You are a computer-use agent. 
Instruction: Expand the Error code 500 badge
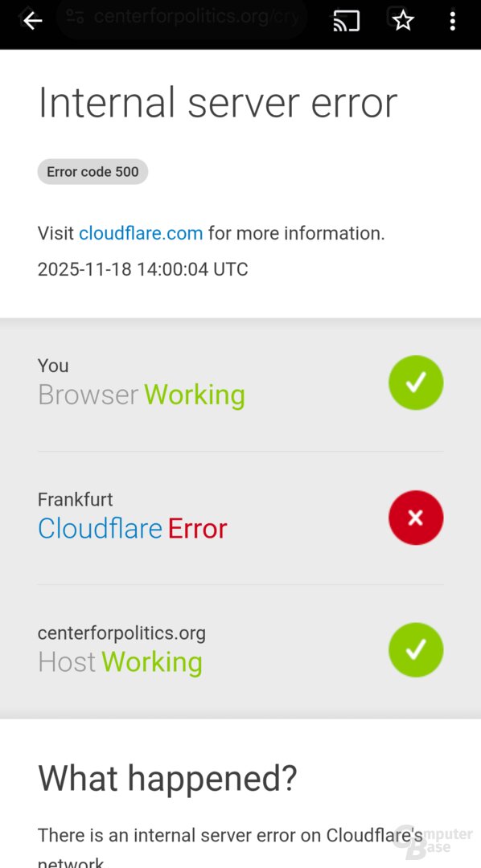pyautogui.click(x=92, y=171)
